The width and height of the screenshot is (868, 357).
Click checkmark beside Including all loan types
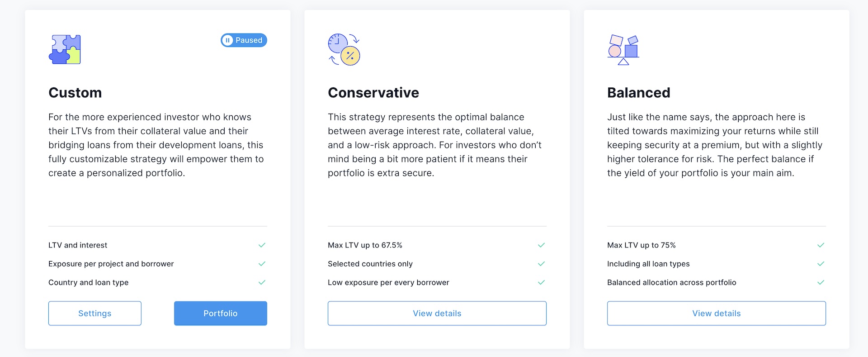tap(821, 264)
